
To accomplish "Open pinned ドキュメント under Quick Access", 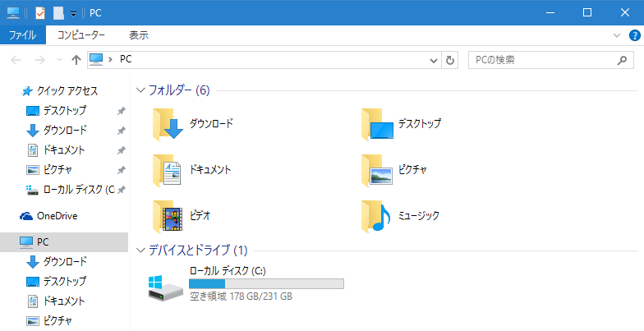I will pyautogui.click(x=56, y=149).
